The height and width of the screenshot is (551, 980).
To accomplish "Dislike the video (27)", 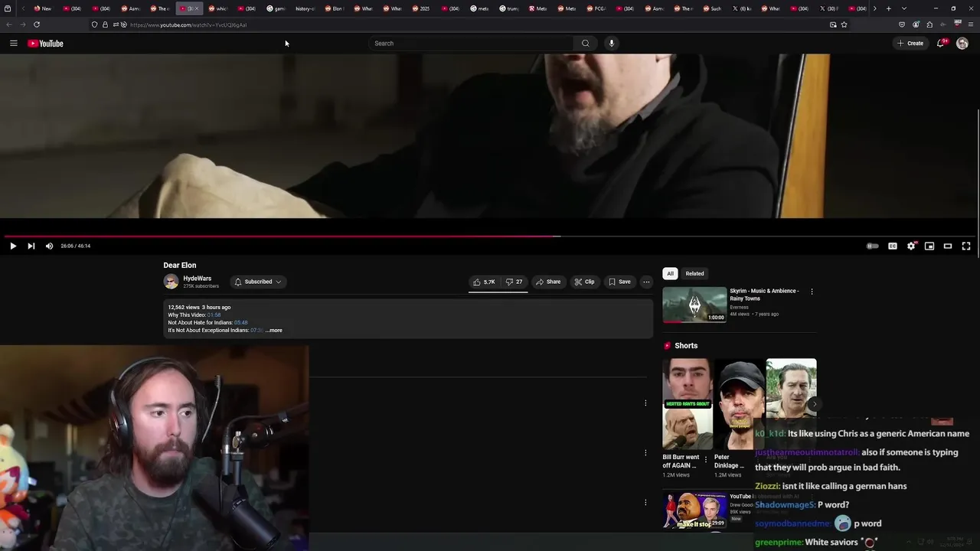I will pos(514,282).
